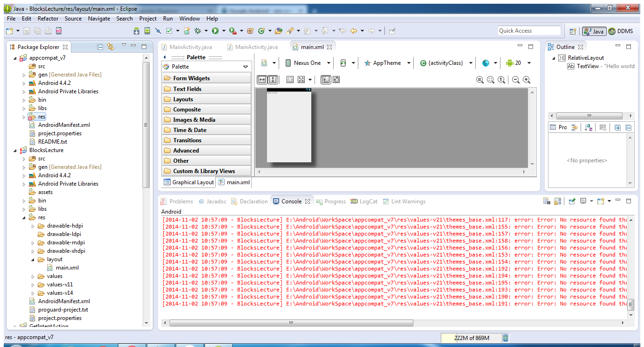Viewport: 644px width, 347px height.
Task: Zoom in on the layout canvas
Action: [527, 80]
